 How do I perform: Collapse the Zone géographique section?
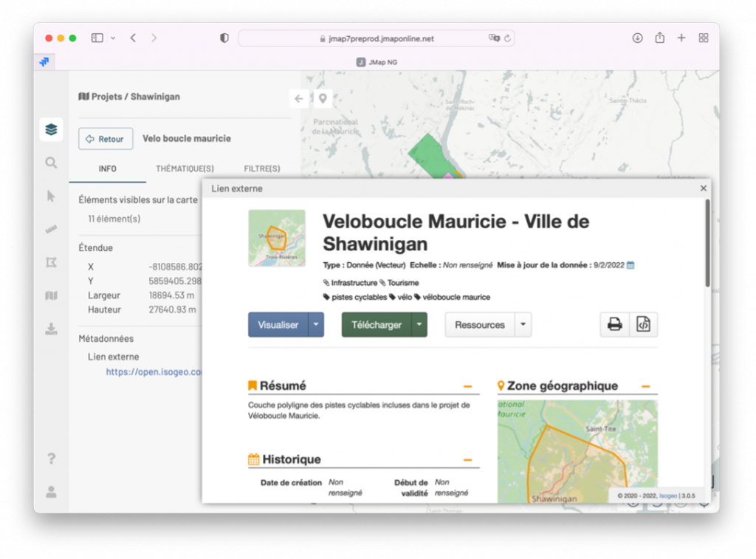(x=645, y=386)
